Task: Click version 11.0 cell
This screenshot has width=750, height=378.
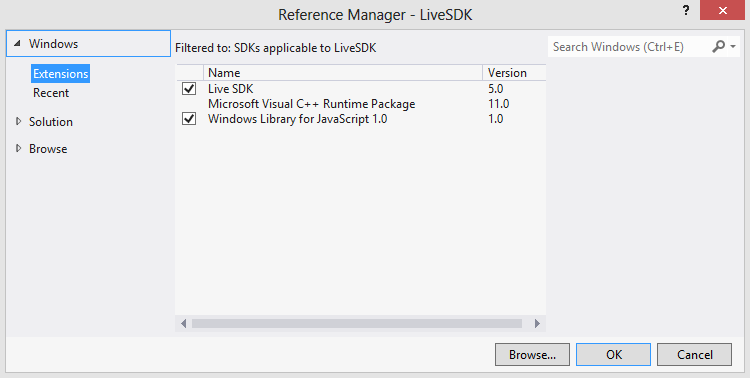Action: coord(498,104)
